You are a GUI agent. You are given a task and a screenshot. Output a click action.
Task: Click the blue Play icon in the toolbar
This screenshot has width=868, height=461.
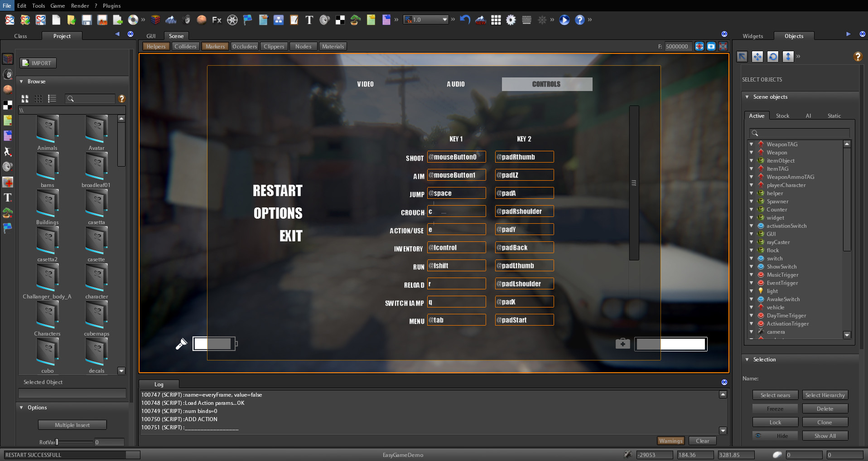564,20
